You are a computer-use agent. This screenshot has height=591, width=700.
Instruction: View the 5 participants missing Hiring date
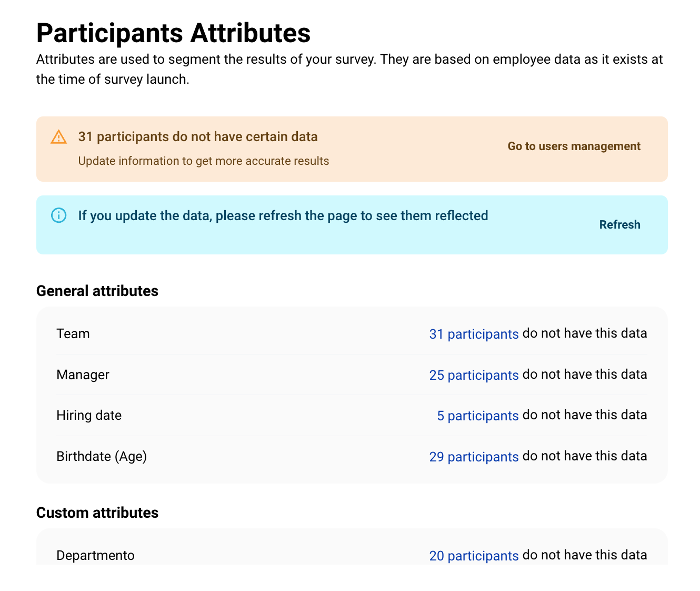477,416
